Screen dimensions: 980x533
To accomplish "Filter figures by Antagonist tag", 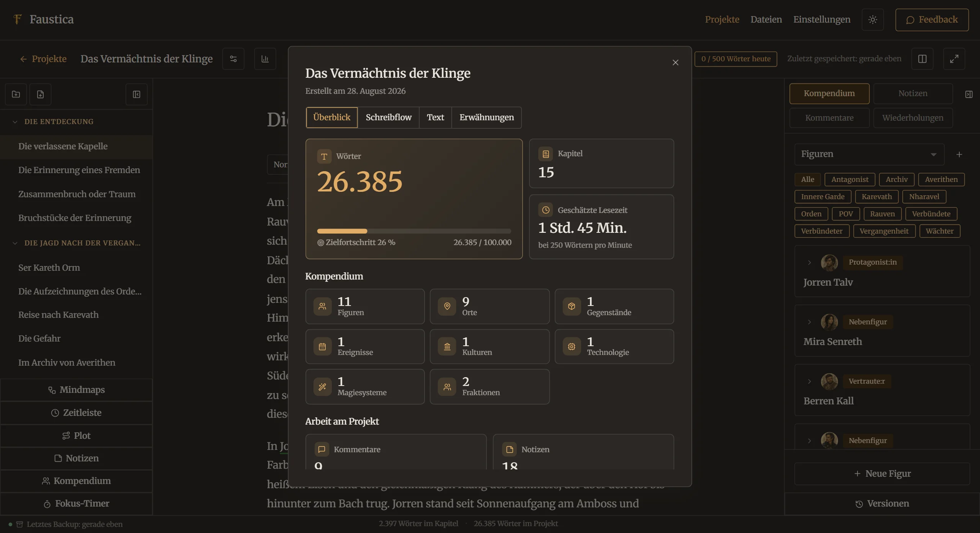I will (x=850, y=179).
